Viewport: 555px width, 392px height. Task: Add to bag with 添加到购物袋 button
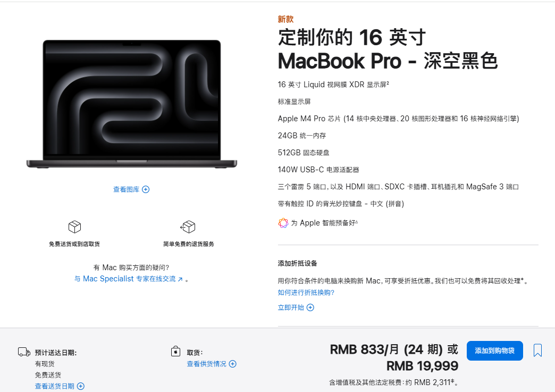(x=494, y=351)
